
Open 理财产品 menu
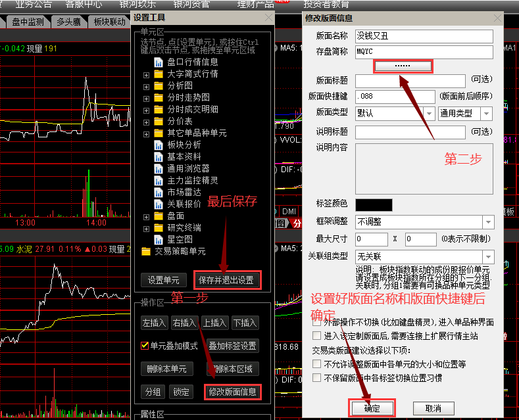255,4
